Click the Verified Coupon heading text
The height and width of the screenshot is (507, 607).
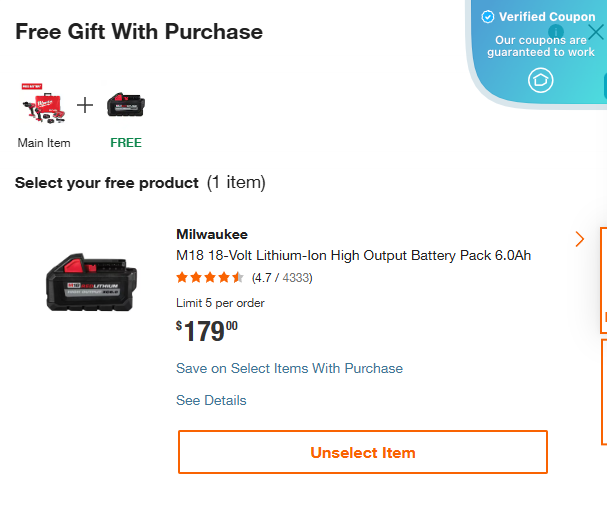pos(547,17)
